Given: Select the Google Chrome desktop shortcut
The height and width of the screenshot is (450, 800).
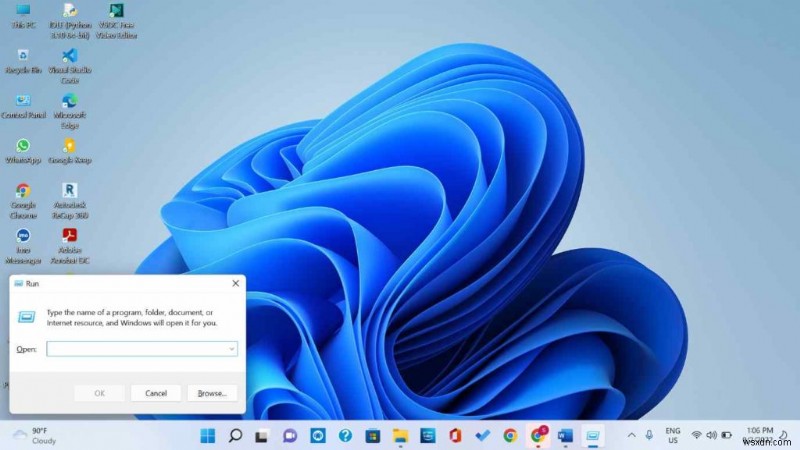Looking at the screenshot, I should click(23, 202).
